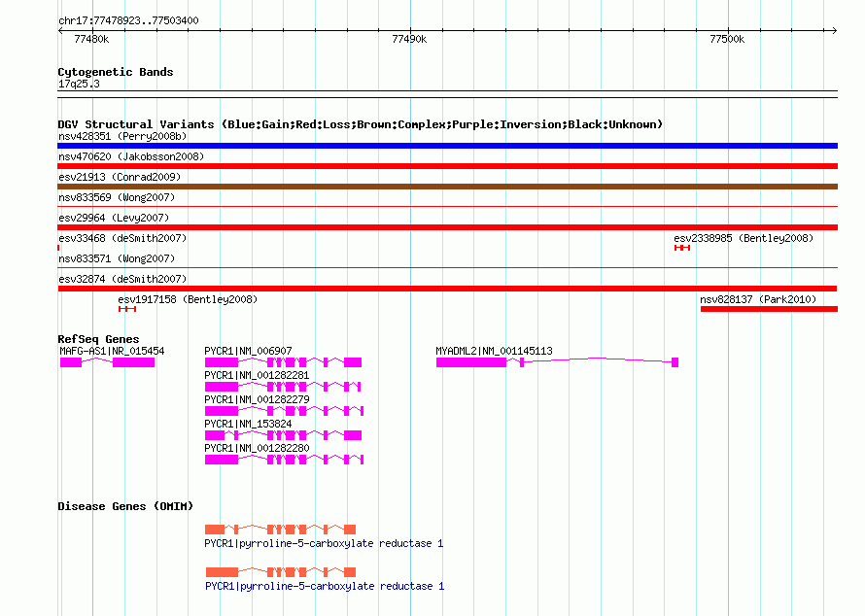The height and width of the screenshot is (616, 865).
Task: Click the 77490k ruler mark
Action: click(x=409, y=39)
